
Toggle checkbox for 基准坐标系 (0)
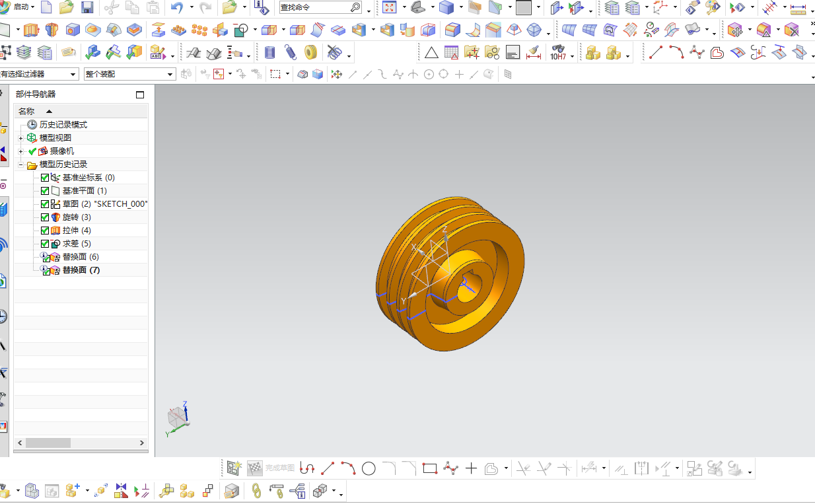pos(45,178)
